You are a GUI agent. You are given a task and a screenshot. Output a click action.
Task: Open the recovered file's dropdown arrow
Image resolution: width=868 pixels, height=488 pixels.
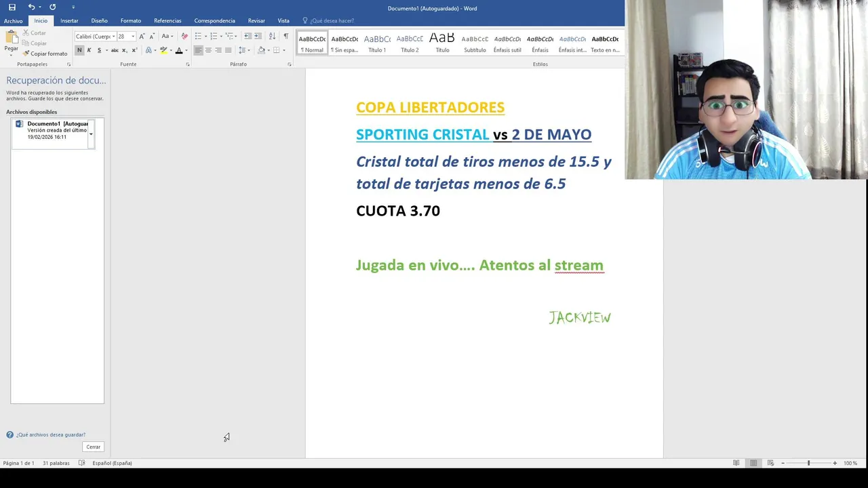click(x=92, y=134)
